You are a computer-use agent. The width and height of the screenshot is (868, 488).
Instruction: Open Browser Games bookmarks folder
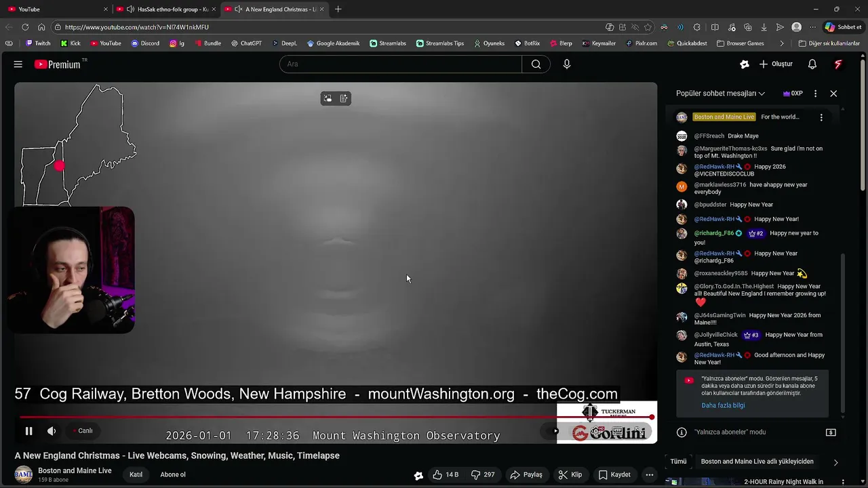click(x=740, y=43)
